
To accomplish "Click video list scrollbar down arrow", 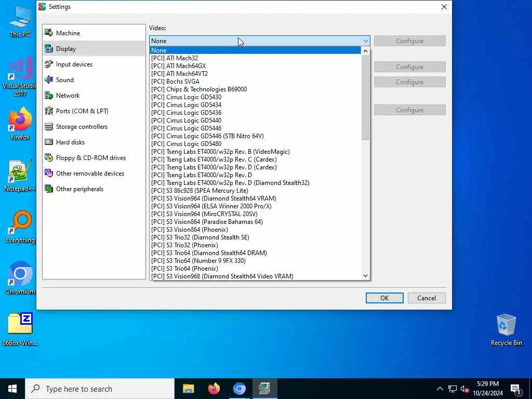I will pyautogui.click(x=365, y=276).
